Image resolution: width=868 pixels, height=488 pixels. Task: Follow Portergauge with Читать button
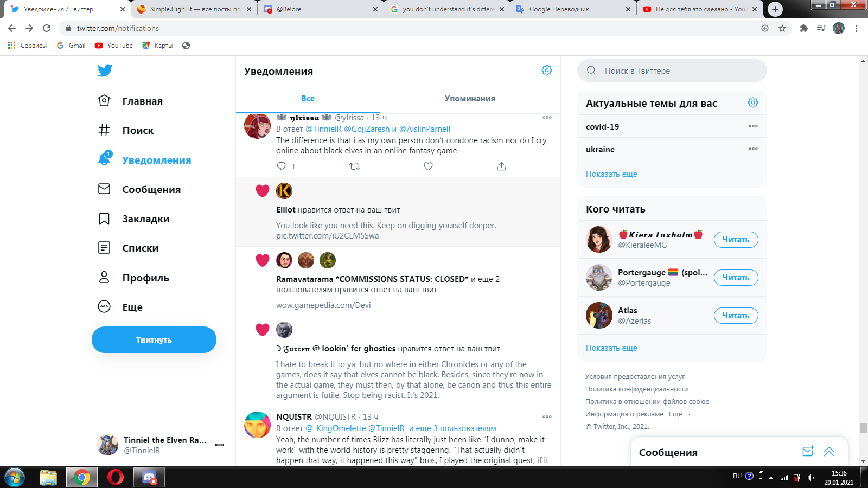click(x=736, y=278)
